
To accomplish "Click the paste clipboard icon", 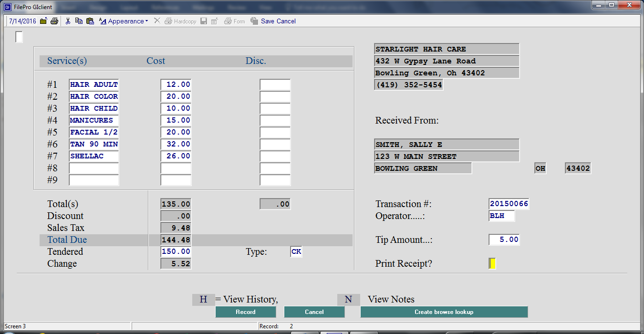I will [90, 21].
